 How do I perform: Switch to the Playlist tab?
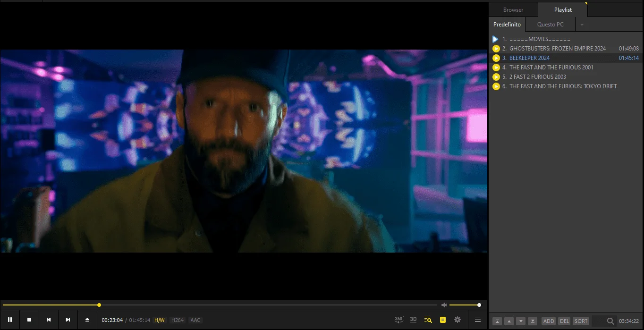click(x=563, y=10)
